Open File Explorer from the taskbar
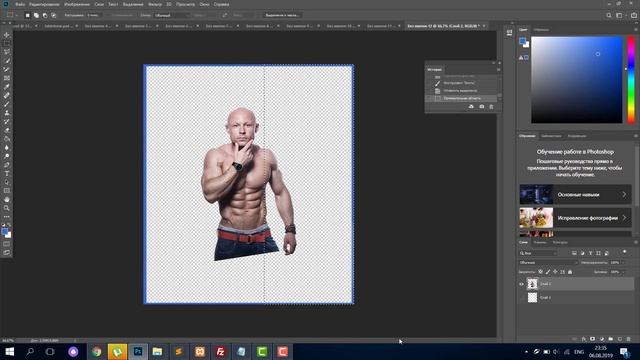The image size is (640, 360). 158,351
